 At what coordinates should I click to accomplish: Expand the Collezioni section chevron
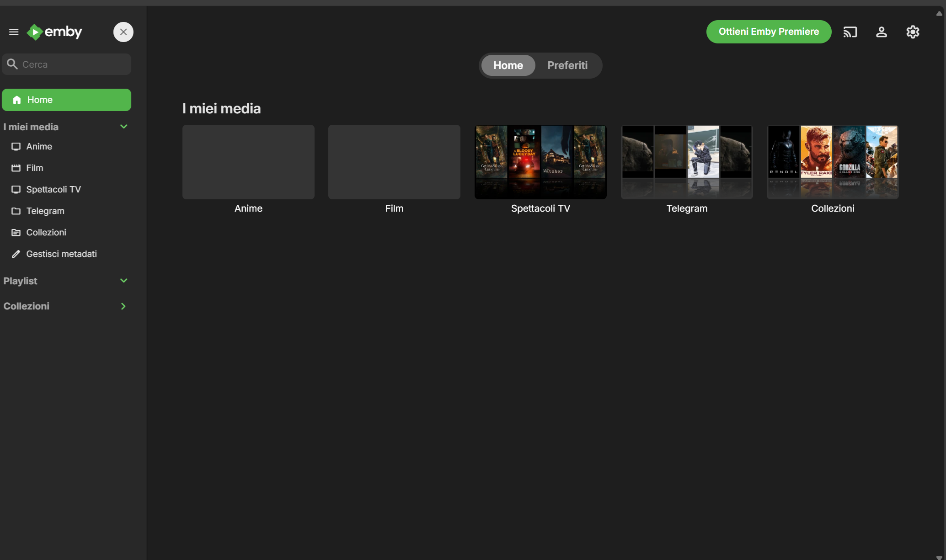123,306
